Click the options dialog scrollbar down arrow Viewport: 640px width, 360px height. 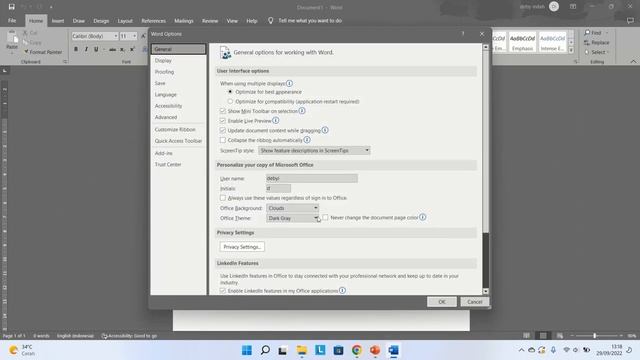[x=486, y=291]
